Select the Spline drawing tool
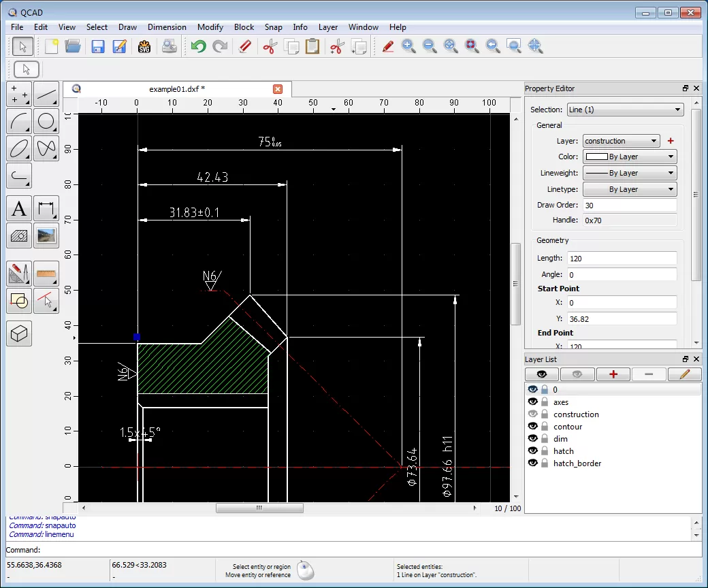Screen dimensions: 708x588 pyautogui.click(x=46, y=148)
